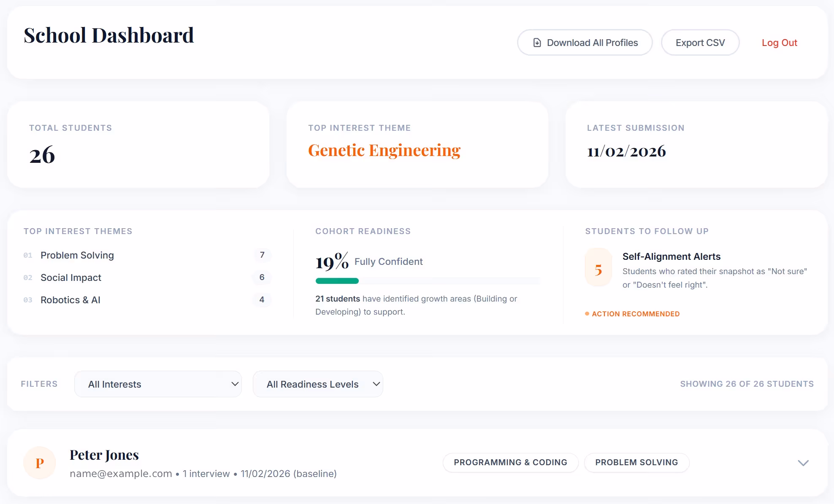Click the orange 5 alerts badge
834x504 pixels.
point(598,270)
